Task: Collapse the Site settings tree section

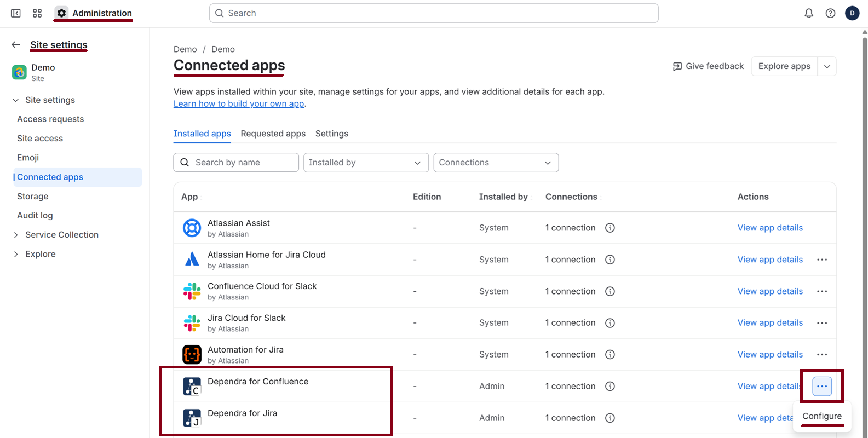Action: [16, 100]
